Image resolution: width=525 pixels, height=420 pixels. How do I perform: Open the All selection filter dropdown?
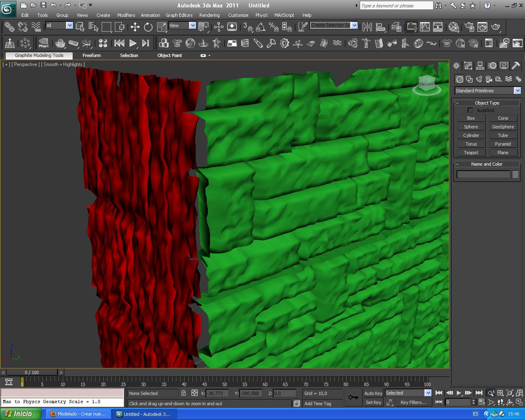tap(59, 25)
